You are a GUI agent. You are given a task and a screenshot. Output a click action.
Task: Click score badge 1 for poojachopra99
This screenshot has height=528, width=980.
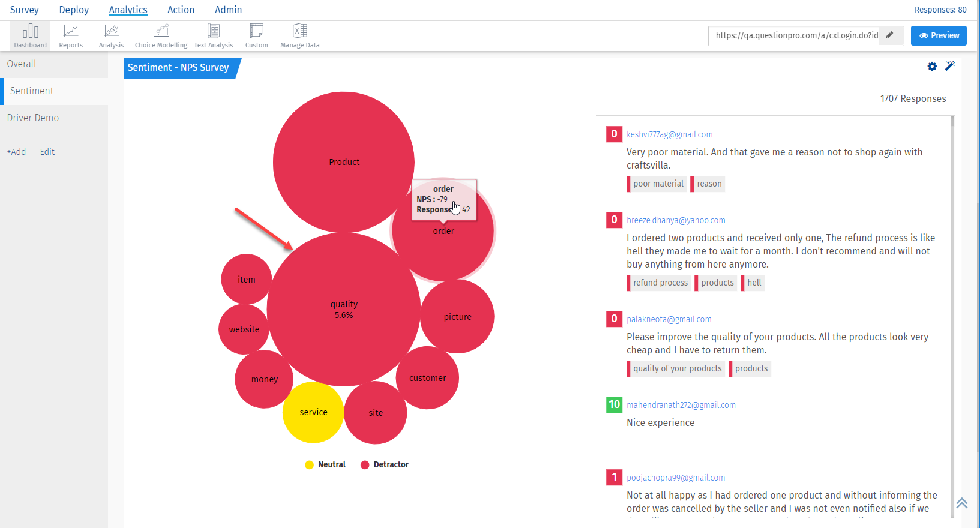(614, 477)
